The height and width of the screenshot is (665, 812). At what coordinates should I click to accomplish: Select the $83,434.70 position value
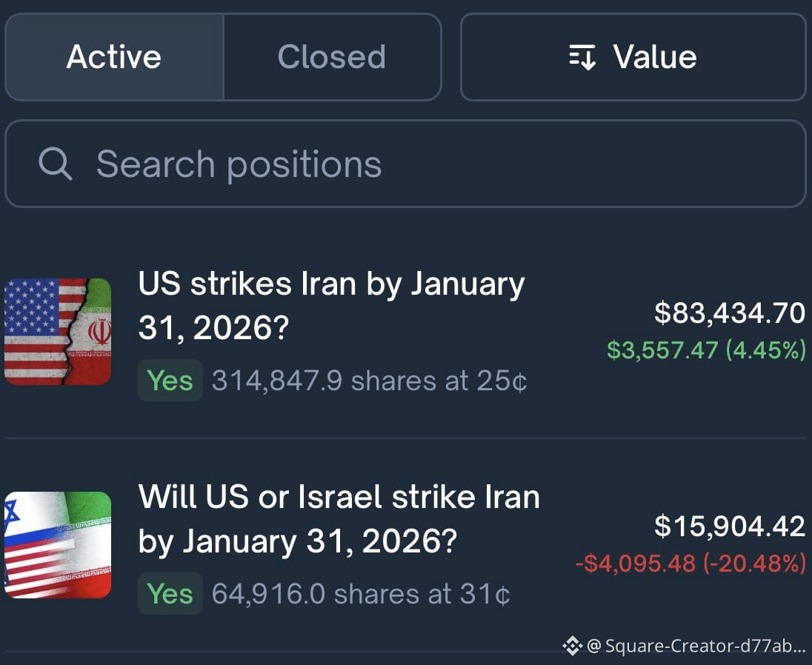[730, 313]
